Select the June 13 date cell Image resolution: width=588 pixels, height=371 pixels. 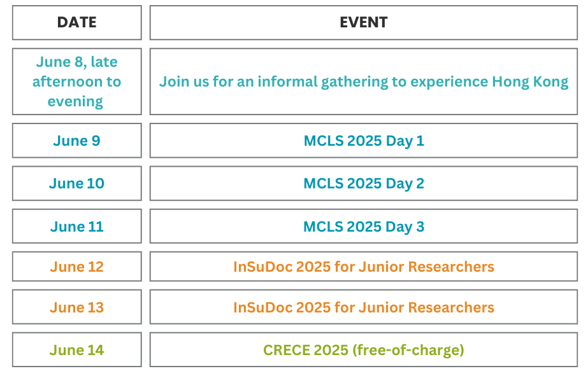(x=76, y=307)
